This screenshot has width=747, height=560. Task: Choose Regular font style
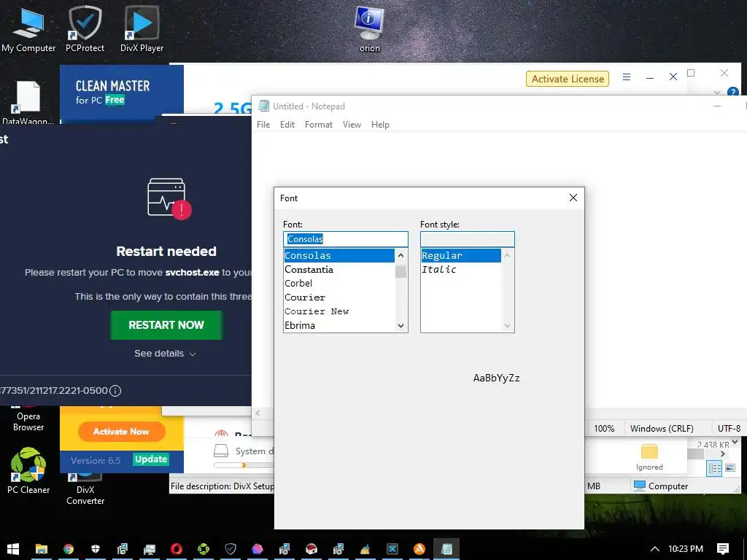[461, 255]
